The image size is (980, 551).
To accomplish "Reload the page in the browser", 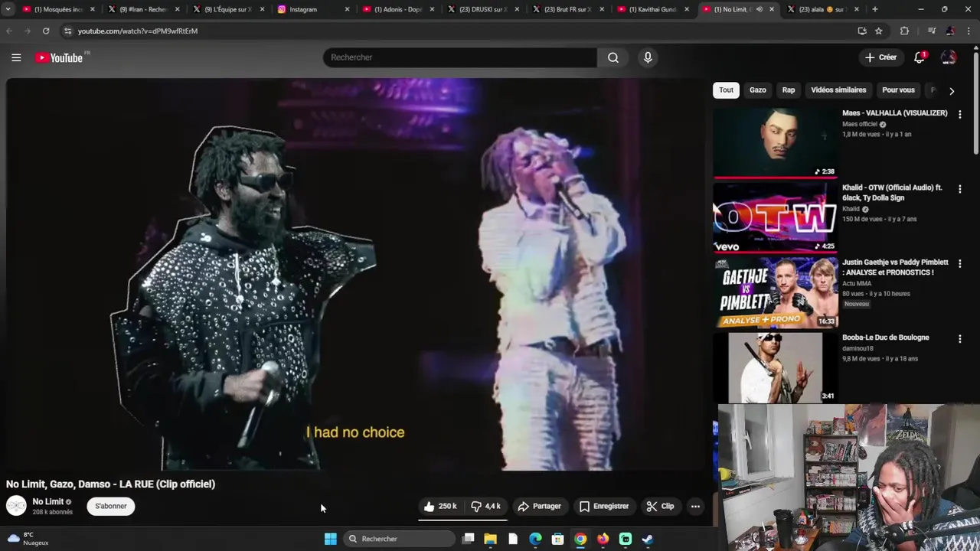I will 46,31.
